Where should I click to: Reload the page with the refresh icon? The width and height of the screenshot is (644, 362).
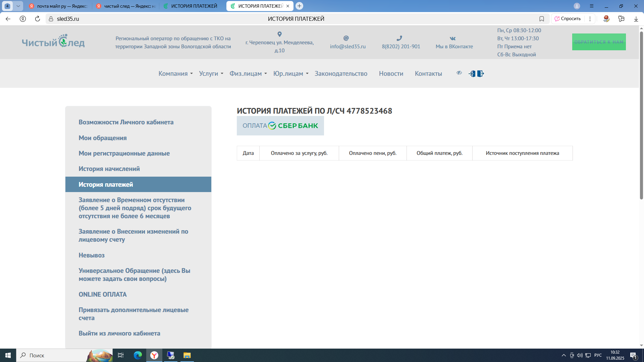point(38,19)
